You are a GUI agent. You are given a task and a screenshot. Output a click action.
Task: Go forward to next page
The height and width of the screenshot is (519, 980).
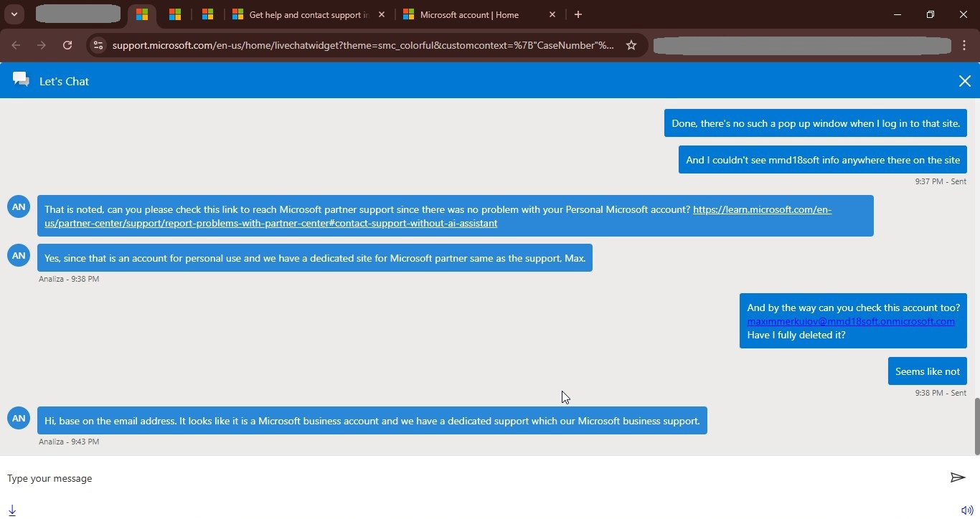coord(42,45)
